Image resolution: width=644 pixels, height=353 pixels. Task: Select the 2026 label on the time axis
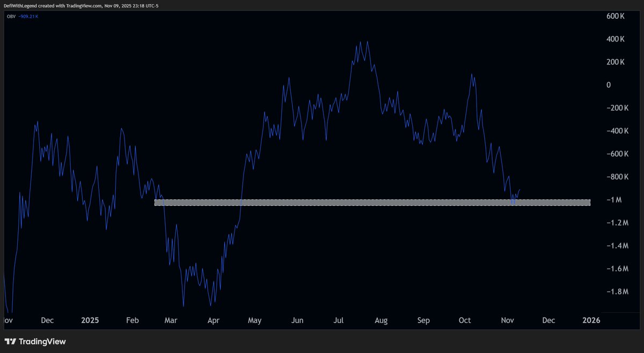coord(591,320)
